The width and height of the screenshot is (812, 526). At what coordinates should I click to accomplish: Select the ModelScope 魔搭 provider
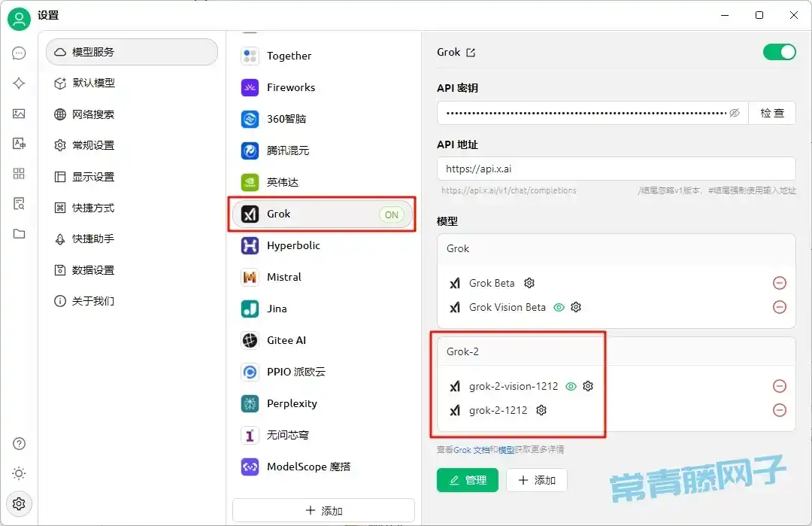coord(323,467)
